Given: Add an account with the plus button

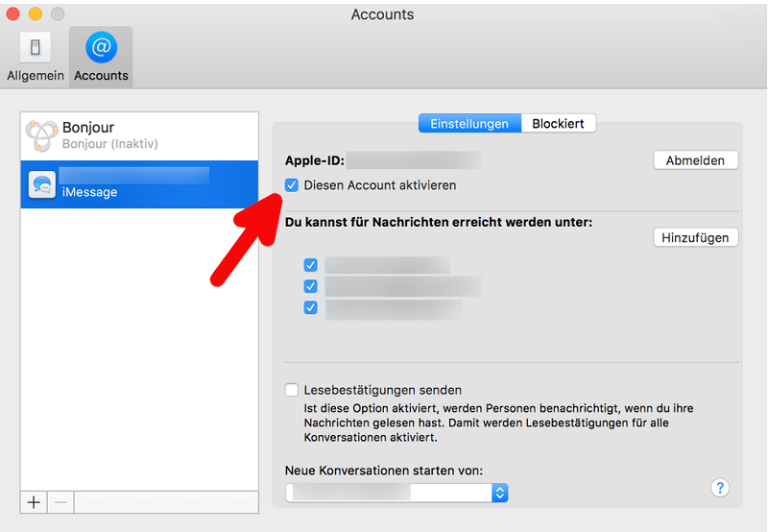Looking at the screenshot, I should point(34,502).
